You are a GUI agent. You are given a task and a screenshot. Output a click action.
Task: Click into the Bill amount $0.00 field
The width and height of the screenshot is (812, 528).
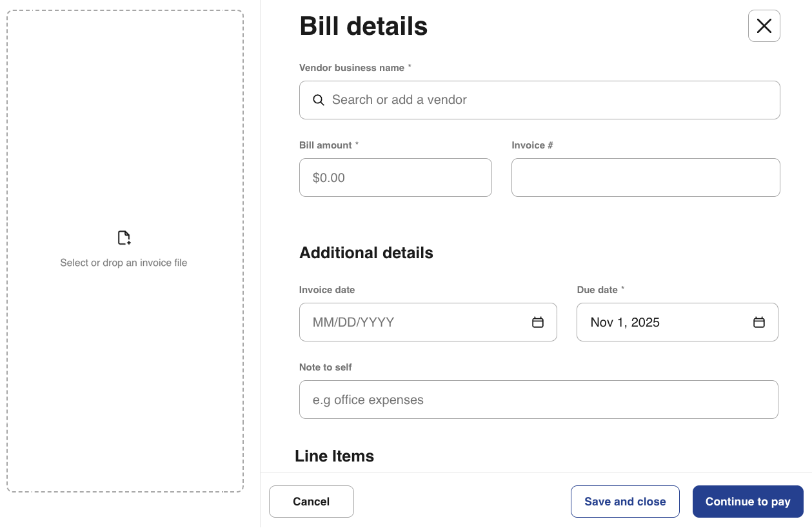click(x=395, y=178)
